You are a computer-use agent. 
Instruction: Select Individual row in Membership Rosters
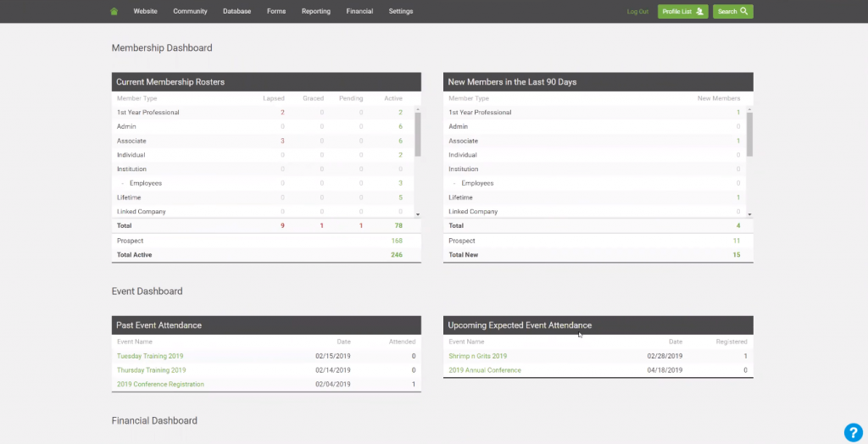pyautogui.click(x=264, y=155)
